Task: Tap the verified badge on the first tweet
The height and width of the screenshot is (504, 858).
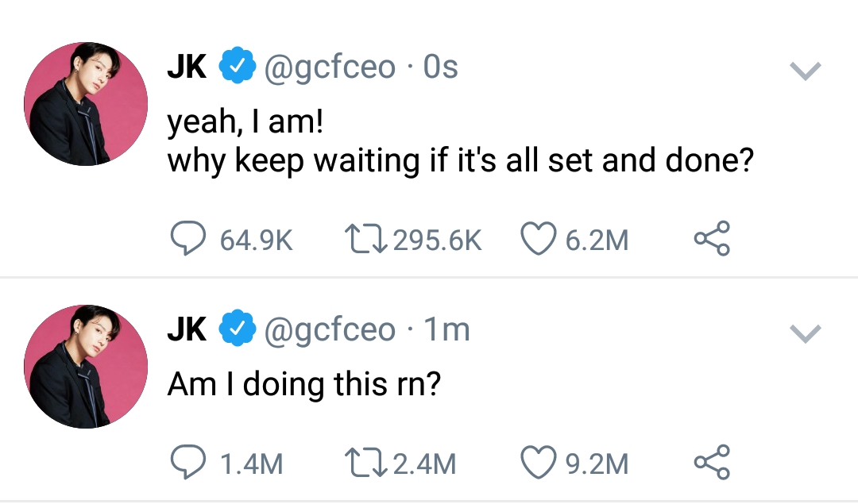Action: click(x=236, y=68)
